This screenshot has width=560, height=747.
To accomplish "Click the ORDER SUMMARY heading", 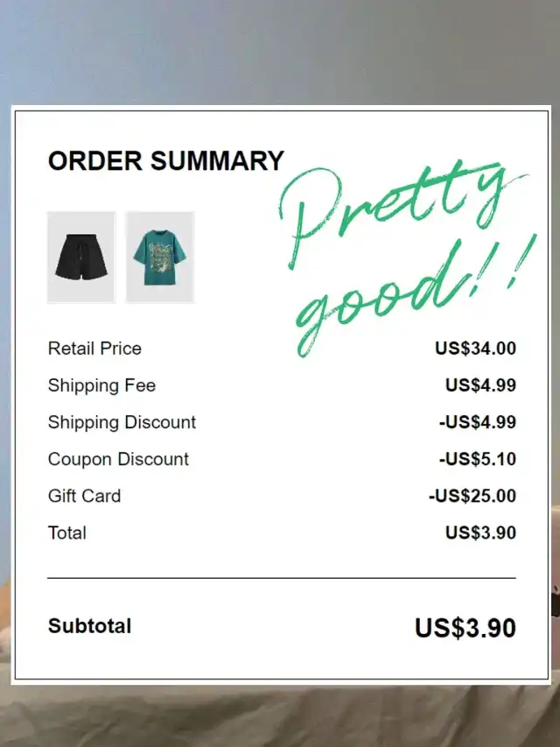I will tap(165, 160).
